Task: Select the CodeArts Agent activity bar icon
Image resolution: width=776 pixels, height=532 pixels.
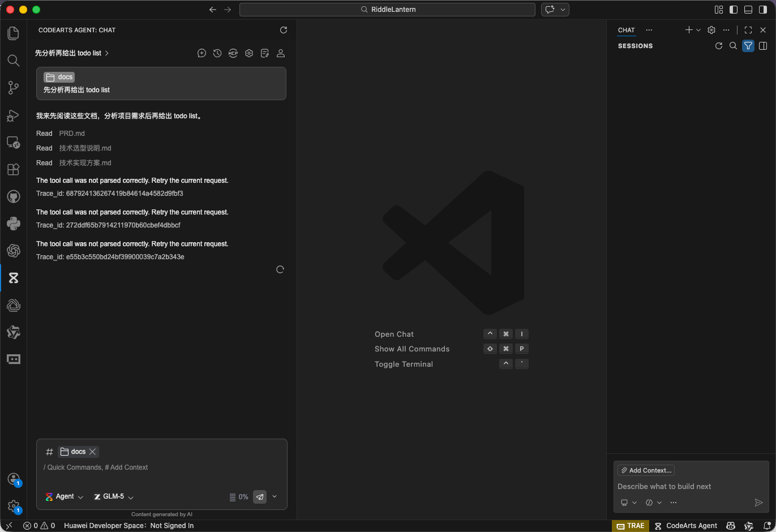Action: [x=14, y=278]
